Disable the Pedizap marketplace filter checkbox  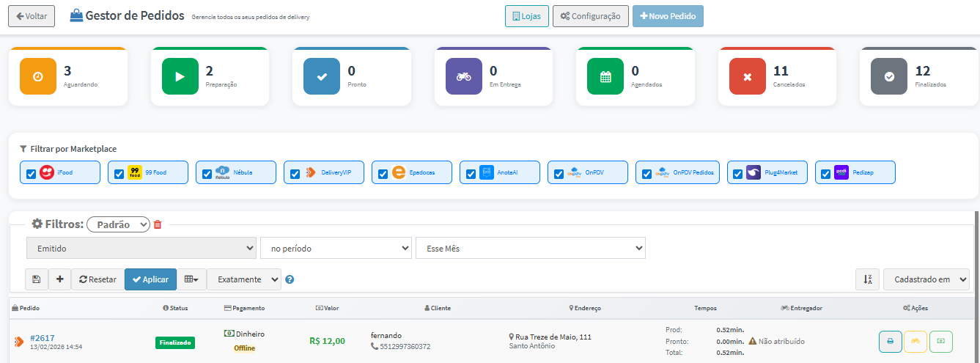[825, 174]
